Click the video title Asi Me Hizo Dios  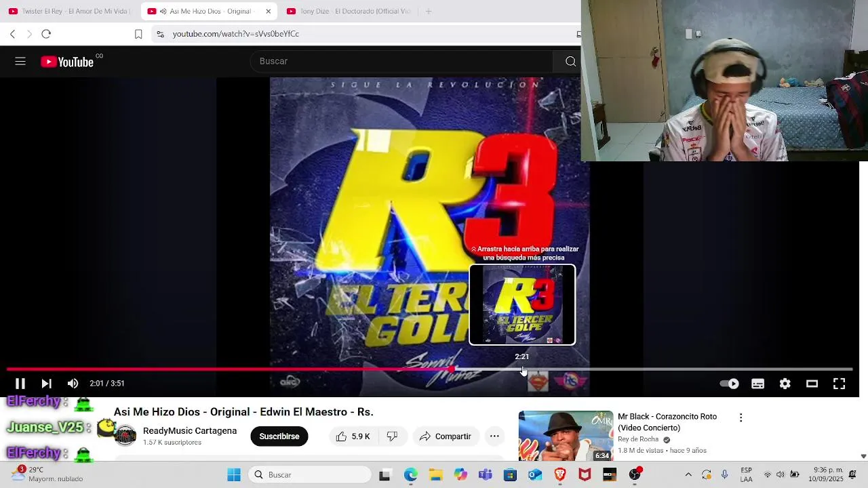coord(243,412)
